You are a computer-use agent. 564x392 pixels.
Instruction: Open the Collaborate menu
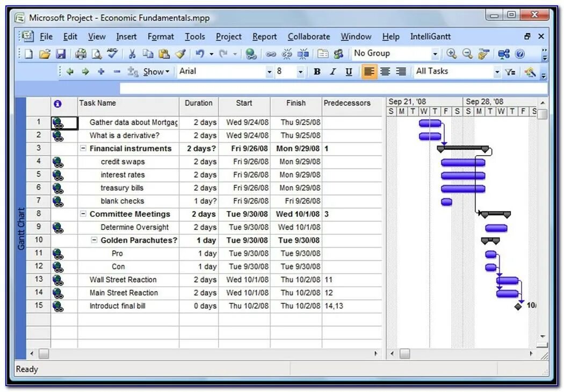point(309,37)
